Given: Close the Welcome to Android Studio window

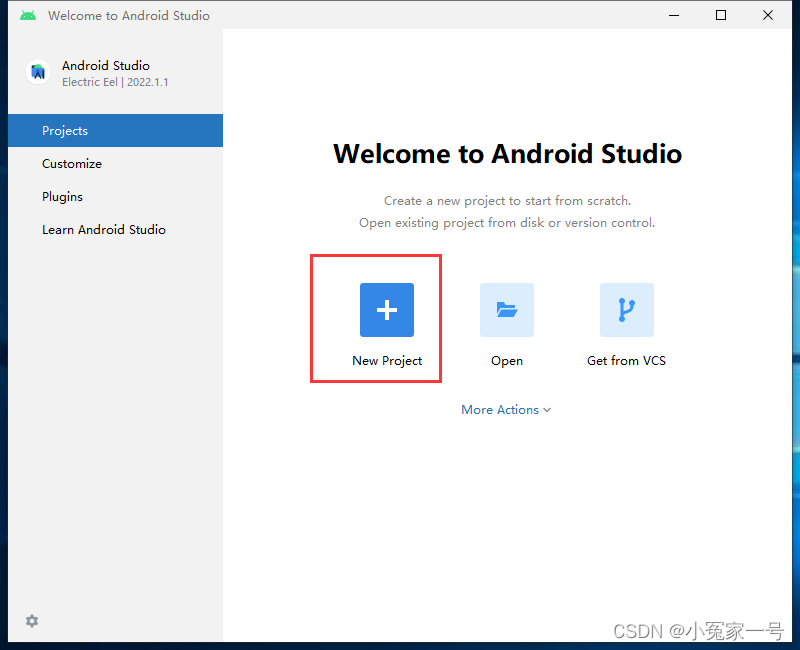Looking at the screenshot, I should (x=768, y=15).
